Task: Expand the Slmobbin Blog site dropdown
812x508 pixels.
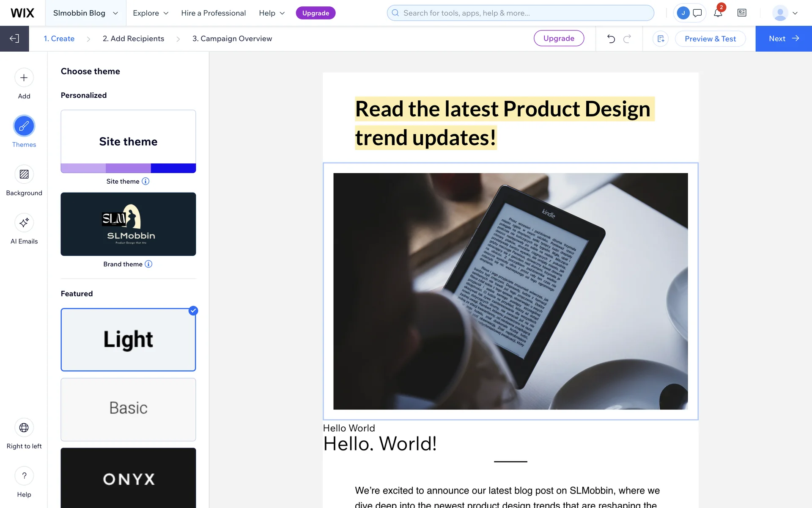Action: [85, 13]
